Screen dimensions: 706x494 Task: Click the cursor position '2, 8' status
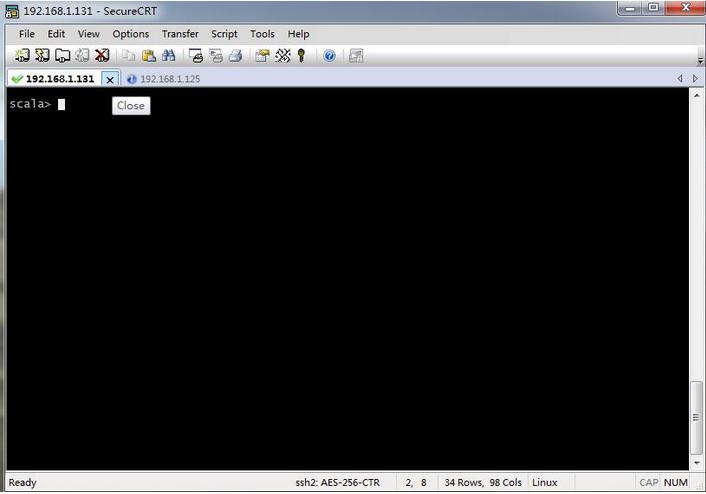[416, 482]
